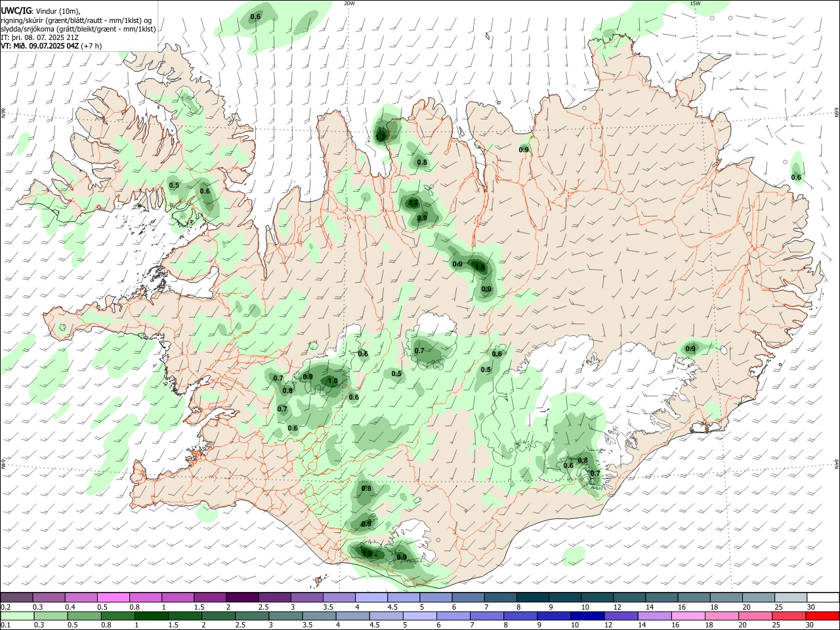The height and width of the screenshot is (630, 840).
Task: Click the 0.6 value over the sea at top
Action: point(256,16)
